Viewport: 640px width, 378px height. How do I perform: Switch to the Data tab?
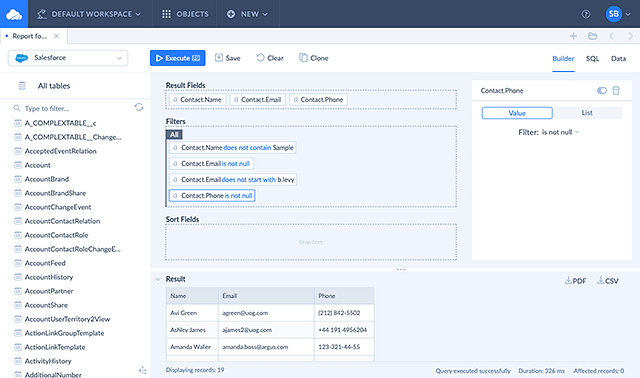pos(618,58)
